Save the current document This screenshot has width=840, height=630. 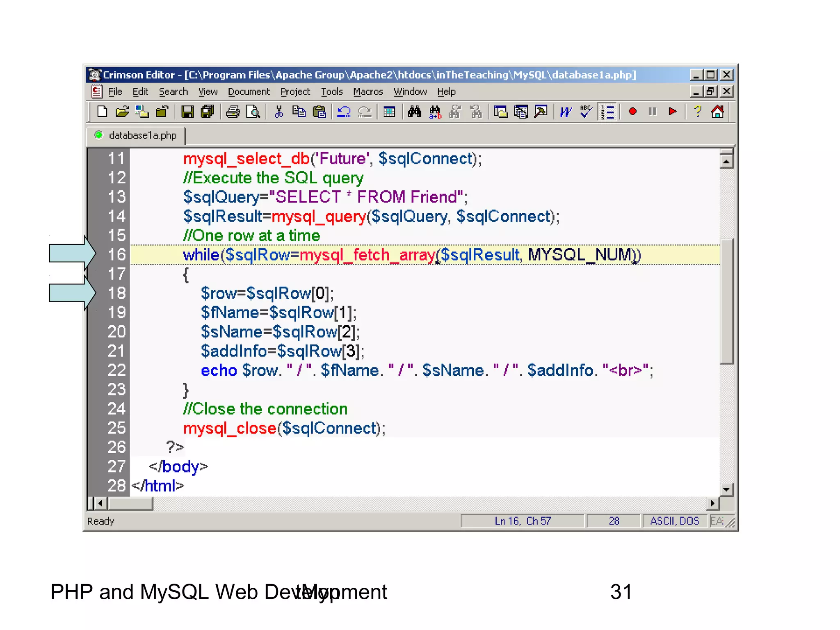click(187, 112)
